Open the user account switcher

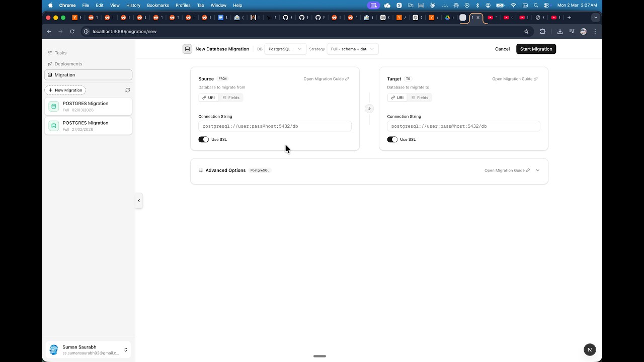coord(126,350)
